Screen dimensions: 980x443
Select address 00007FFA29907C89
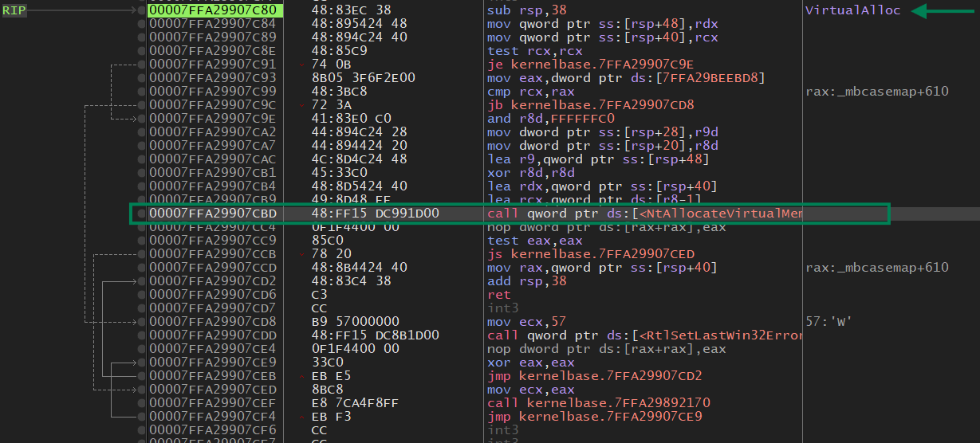pyautogui.click(x=213, y=37)
